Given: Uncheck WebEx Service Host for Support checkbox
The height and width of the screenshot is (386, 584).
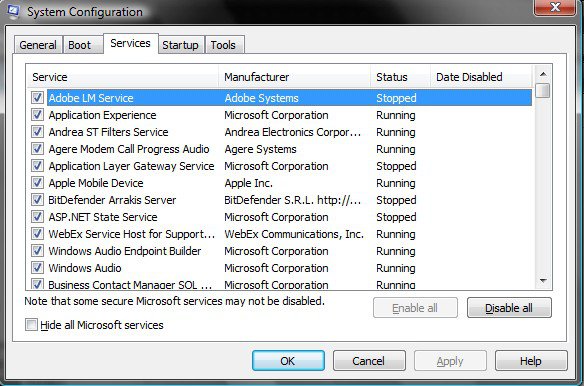Looking at the screenshot, I should (37, 234).
